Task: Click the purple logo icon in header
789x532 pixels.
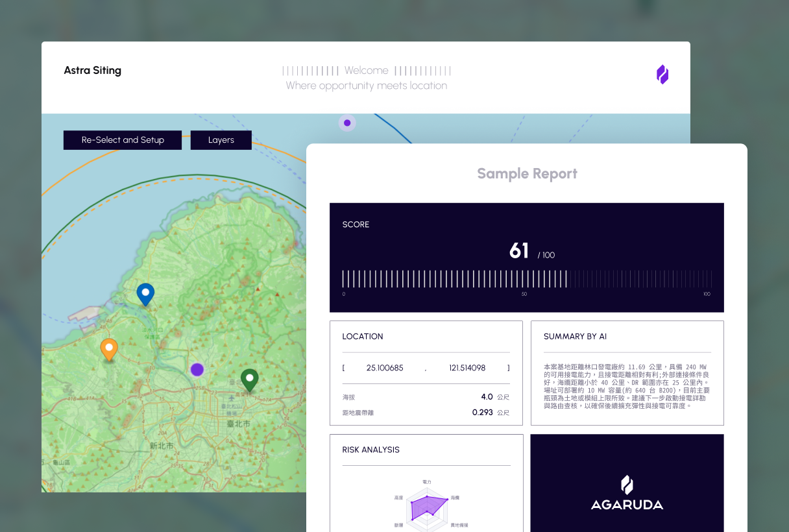Action: click(x=662, y=75)
